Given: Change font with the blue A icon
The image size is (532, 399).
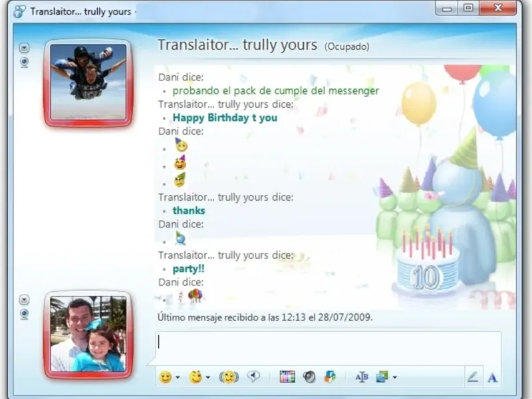Looking at the screenshot, I should (x=493, y=377).
